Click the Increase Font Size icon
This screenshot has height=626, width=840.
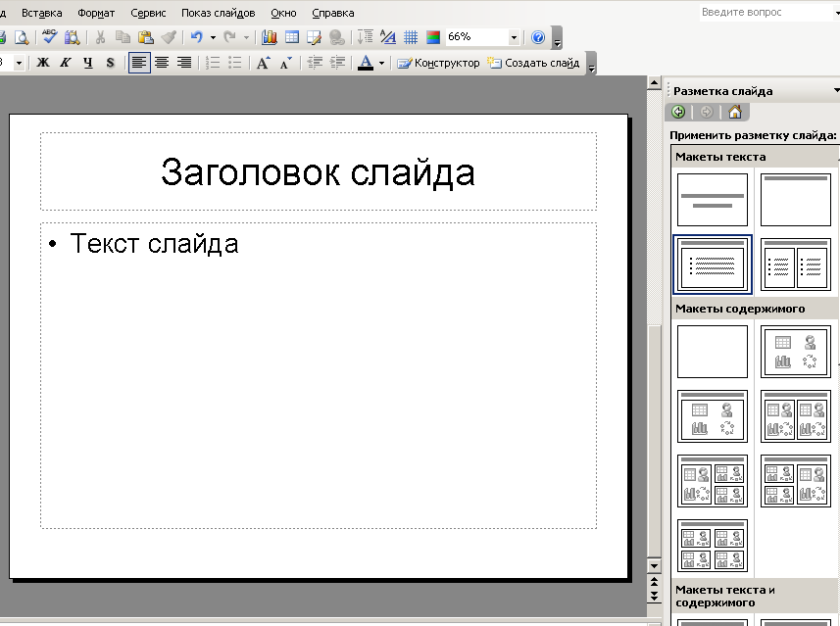263,63
